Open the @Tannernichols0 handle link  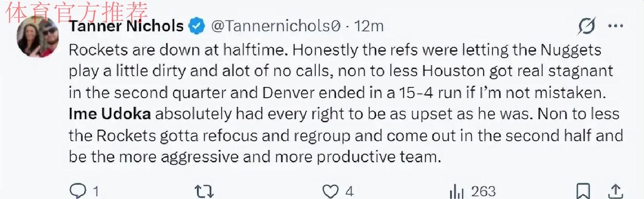pos(276,26)
